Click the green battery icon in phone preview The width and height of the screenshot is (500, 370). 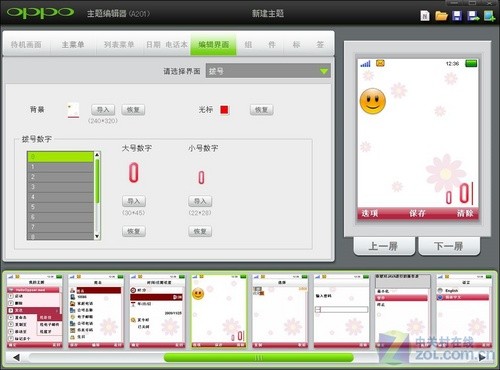[471, 63]
